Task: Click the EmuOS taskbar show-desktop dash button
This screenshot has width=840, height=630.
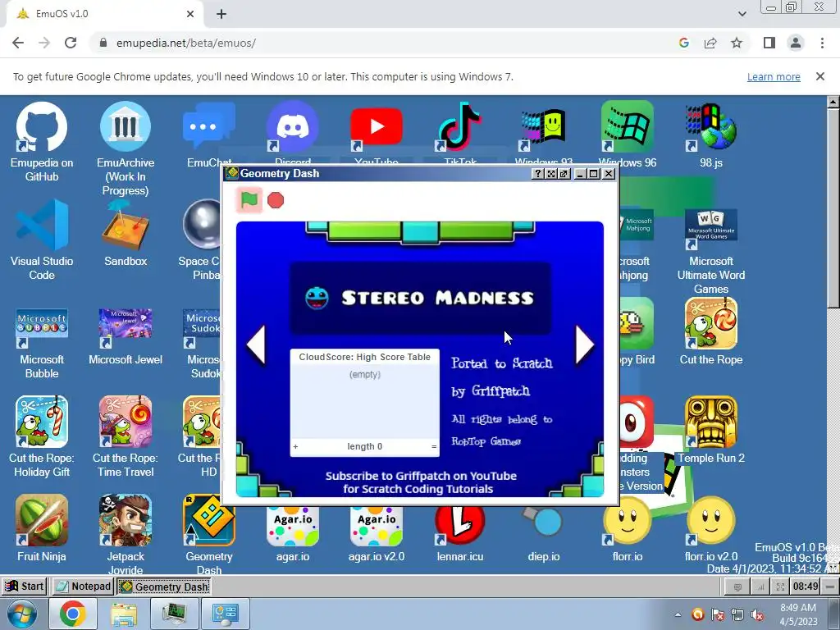Action: (x=830, y=587)
